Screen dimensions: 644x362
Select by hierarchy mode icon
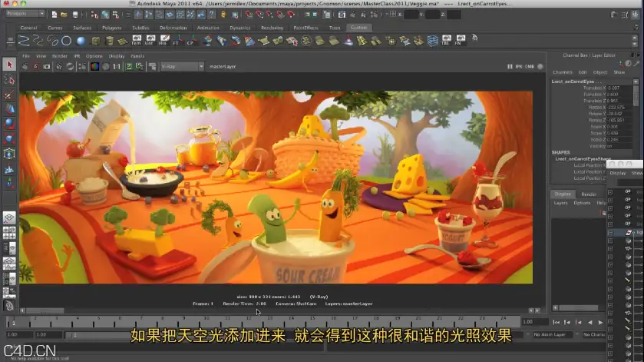click(x=94, y=15)
